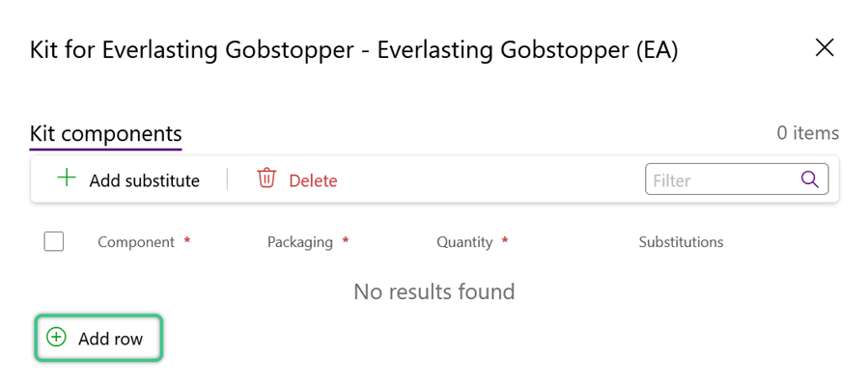Click inside the Filter text box
This screenshot has height=384, width=868.
coord(737,179)
